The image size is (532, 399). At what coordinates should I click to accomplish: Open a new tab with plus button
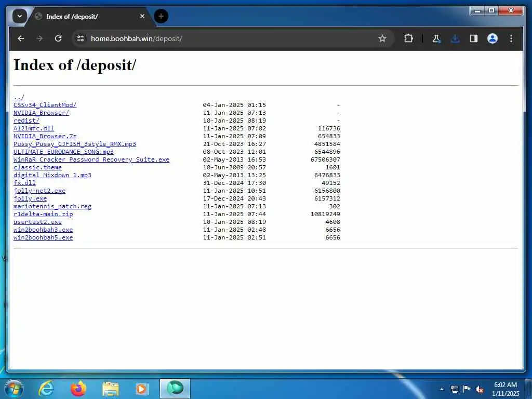161,16
